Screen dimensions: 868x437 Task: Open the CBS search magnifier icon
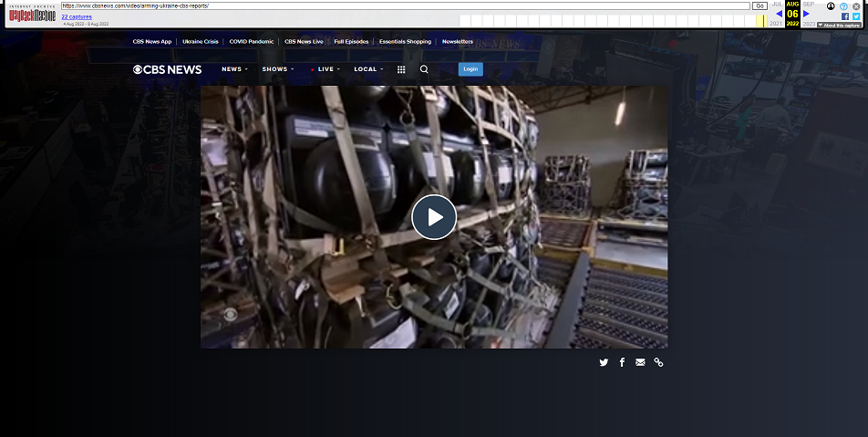tap(424, 69)
